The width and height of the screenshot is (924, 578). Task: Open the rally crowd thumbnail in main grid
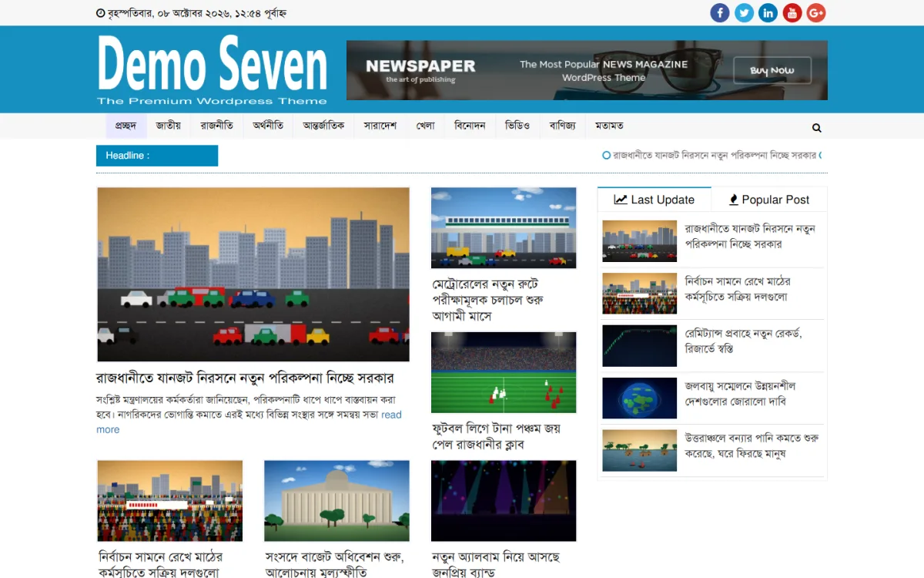point(170,501)
